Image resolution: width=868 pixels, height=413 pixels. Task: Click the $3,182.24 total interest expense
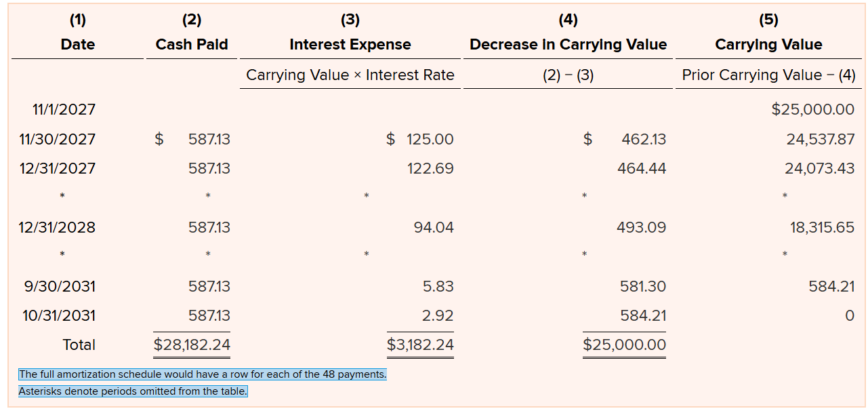420,345
